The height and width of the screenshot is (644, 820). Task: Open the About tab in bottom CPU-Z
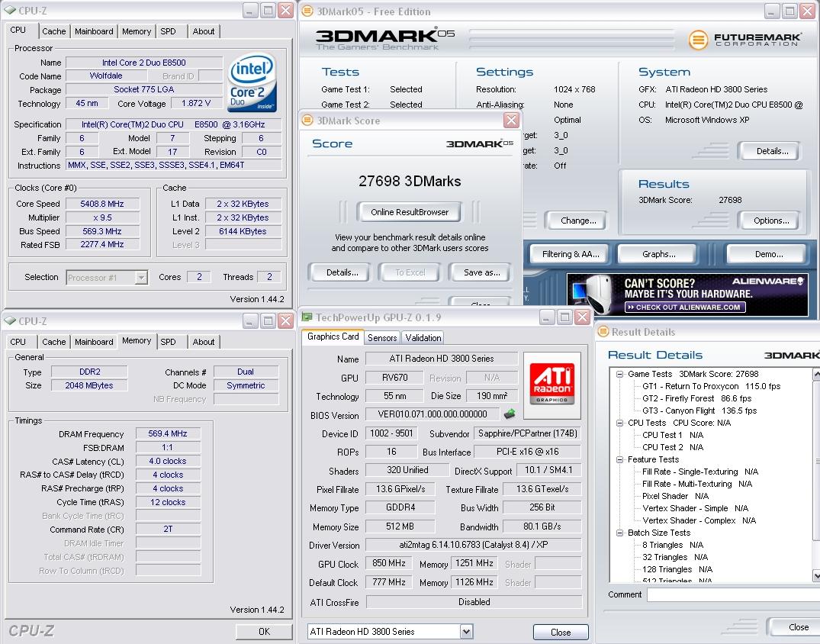[x=204, y=342]
